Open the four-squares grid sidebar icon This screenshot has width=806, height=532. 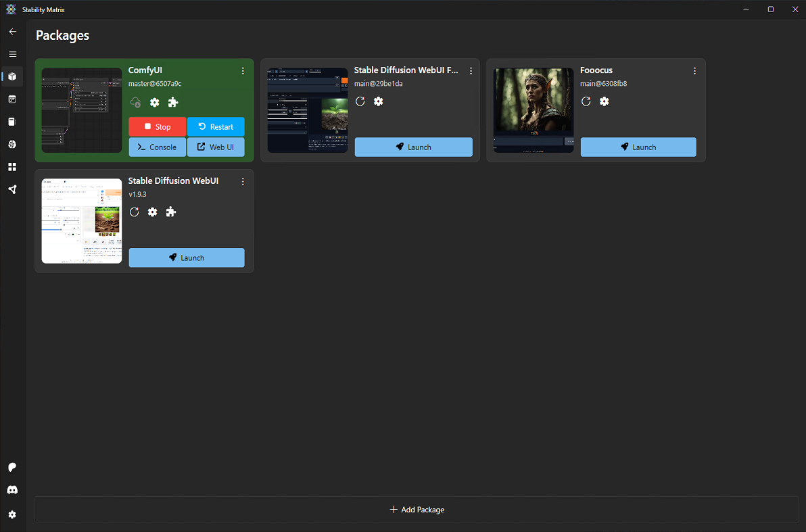pos(12,167)
